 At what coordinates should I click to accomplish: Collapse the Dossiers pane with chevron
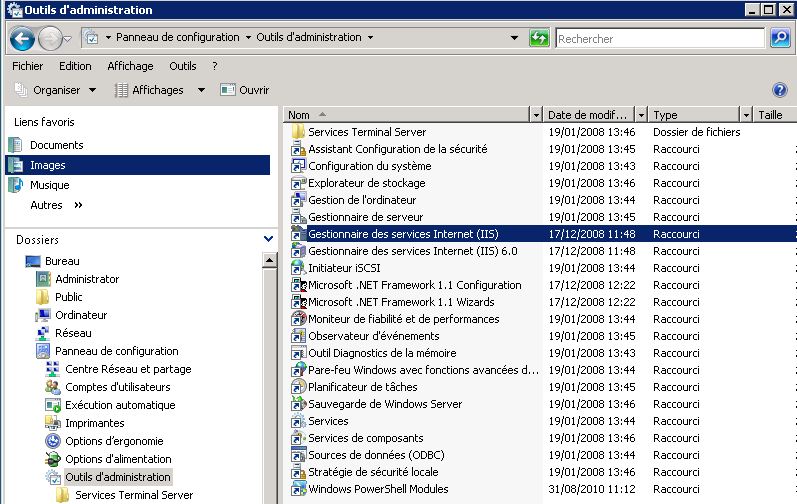268,240
